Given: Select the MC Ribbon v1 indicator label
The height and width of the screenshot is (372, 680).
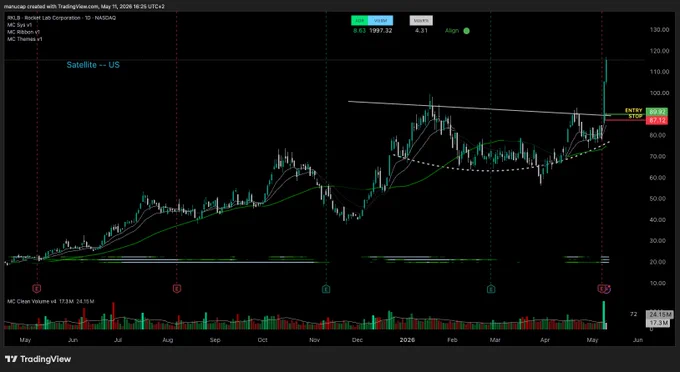Looking at the screenshot, I should [x=23, y=32].
